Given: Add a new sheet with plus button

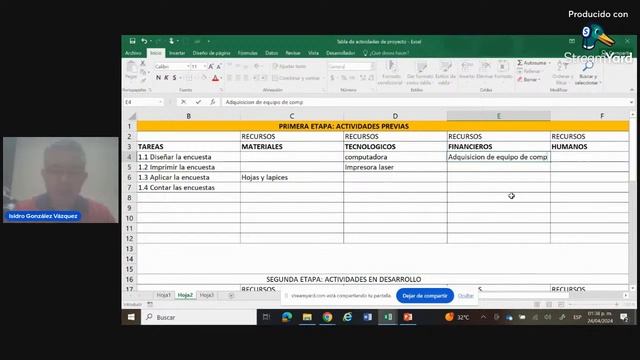Looking at the screenshot, I should point(231,296).
